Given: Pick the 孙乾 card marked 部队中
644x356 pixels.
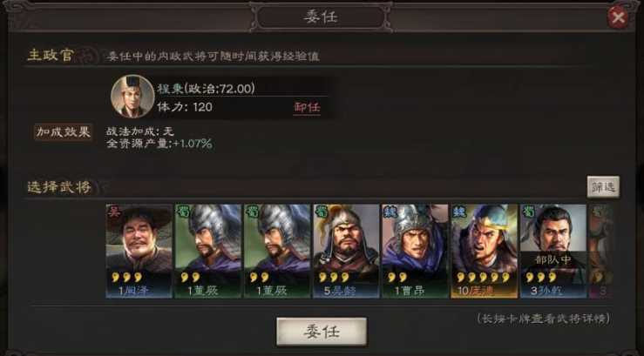Looking at the screenshot, I should click(x=553, y=251).
